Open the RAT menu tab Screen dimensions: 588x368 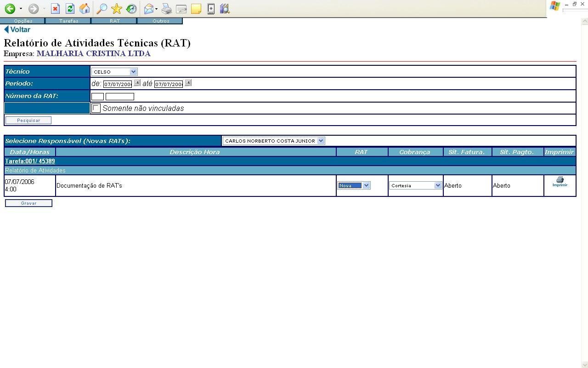114,21
